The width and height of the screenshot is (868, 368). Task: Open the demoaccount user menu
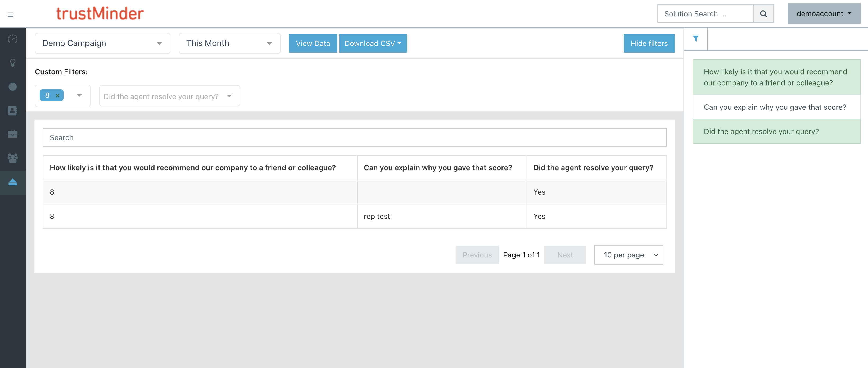click(x=823, y=14)
